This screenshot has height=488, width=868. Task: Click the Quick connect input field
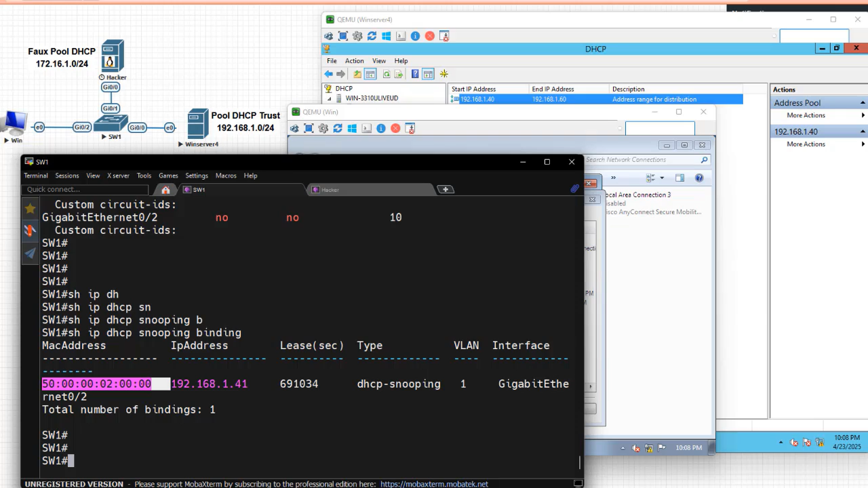(x=62, y=190)
